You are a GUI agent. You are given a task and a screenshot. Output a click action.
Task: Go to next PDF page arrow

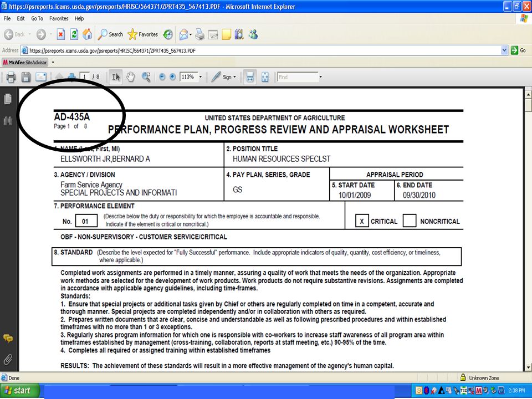(71, 77)
